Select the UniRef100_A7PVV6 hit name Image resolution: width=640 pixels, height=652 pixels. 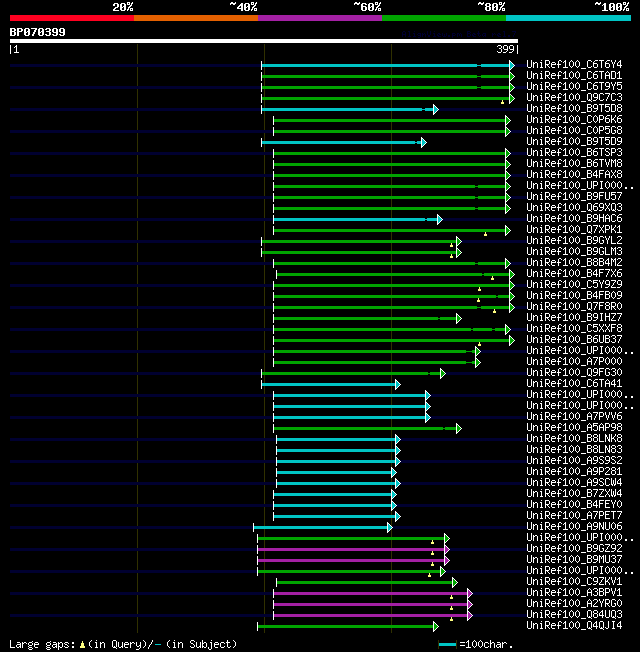pos(574,416)
